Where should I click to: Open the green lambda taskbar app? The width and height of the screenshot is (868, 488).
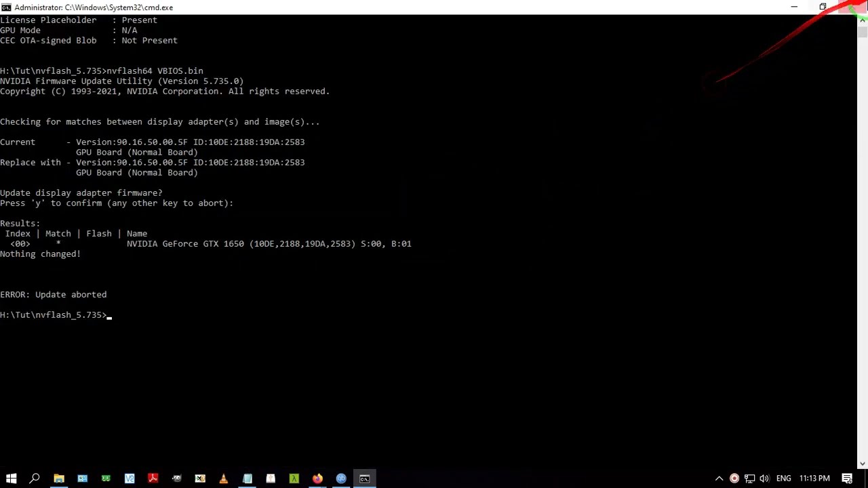click(294, 479)
